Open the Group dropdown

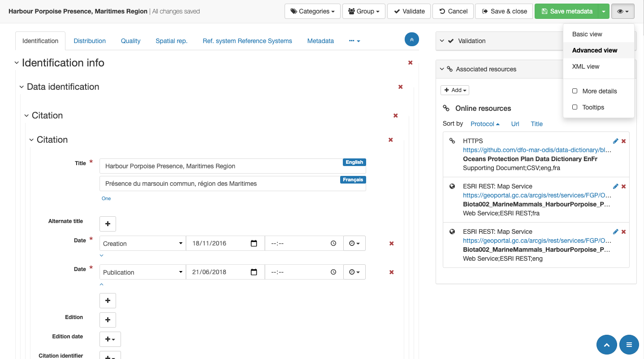[363, 11]
